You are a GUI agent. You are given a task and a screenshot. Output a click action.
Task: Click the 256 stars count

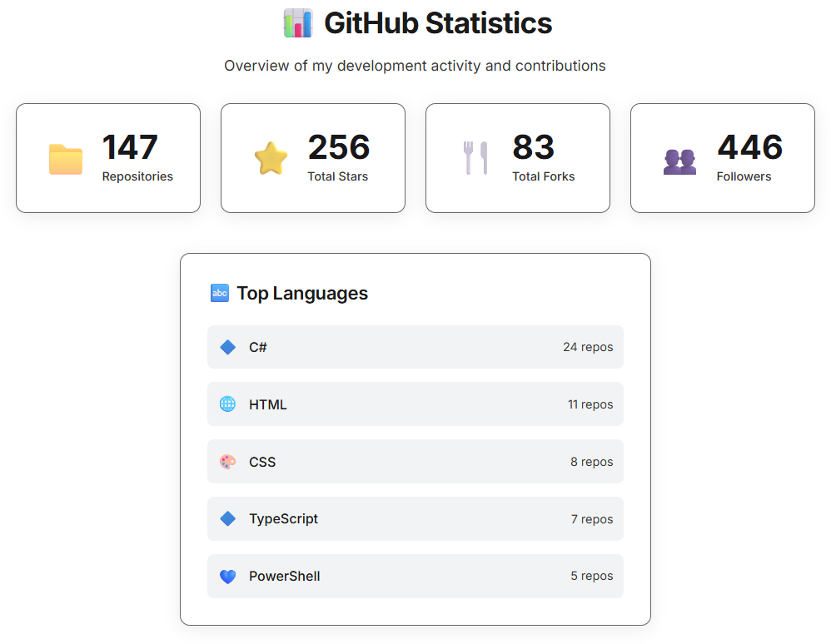click(339, 146)
